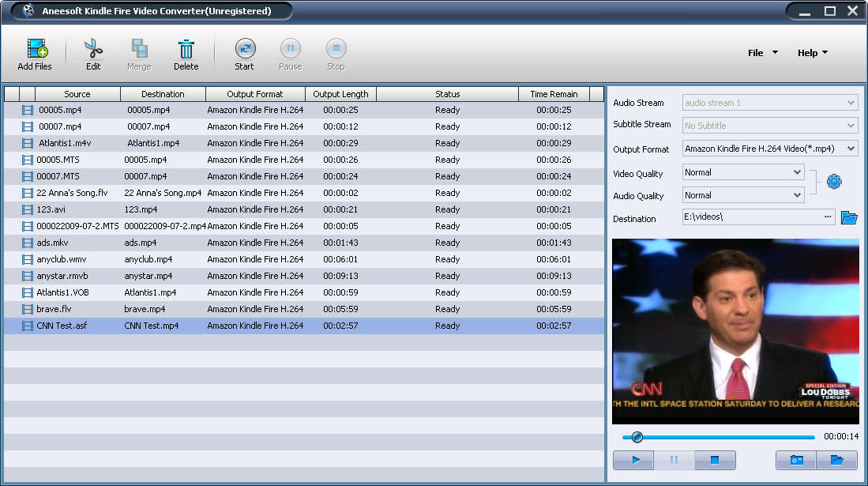The width and height of the screenshot is (868, 486).
Task: Click the preview seek slider handle
Action: pos(637,437)
